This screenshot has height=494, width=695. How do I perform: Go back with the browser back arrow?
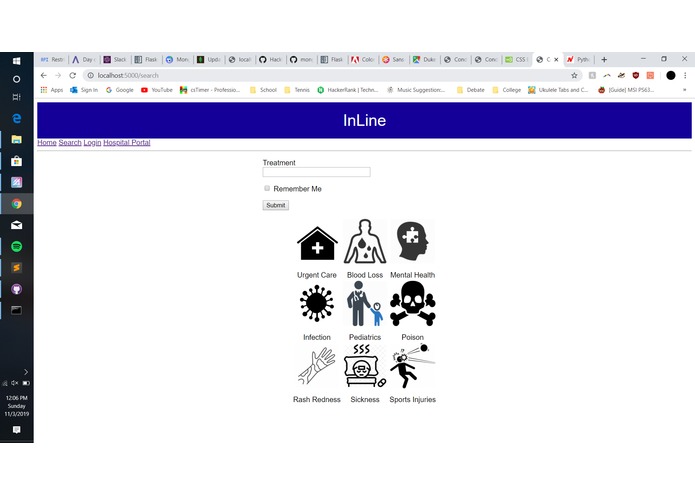(43, 75)
